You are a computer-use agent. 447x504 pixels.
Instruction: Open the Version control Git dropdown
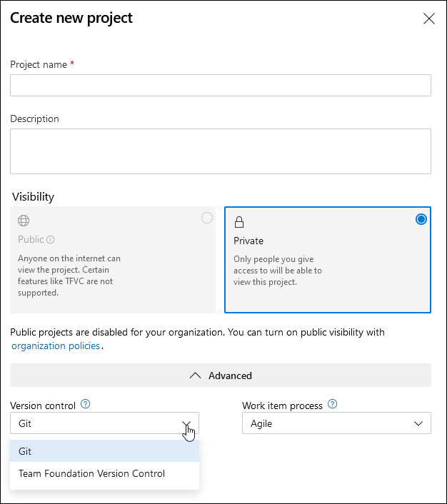[x=104, y=423]
